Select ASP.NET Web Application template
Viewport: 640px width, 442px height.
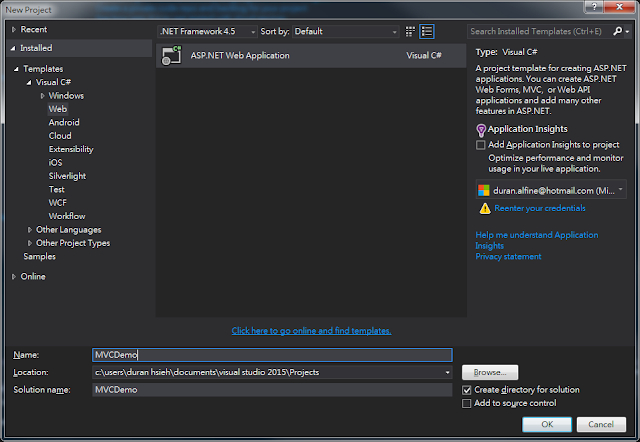point(311,56)
